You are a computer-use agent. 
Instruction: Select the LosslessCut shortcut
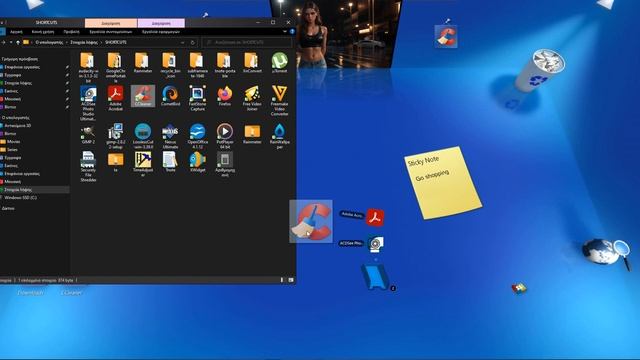(143, 136)
